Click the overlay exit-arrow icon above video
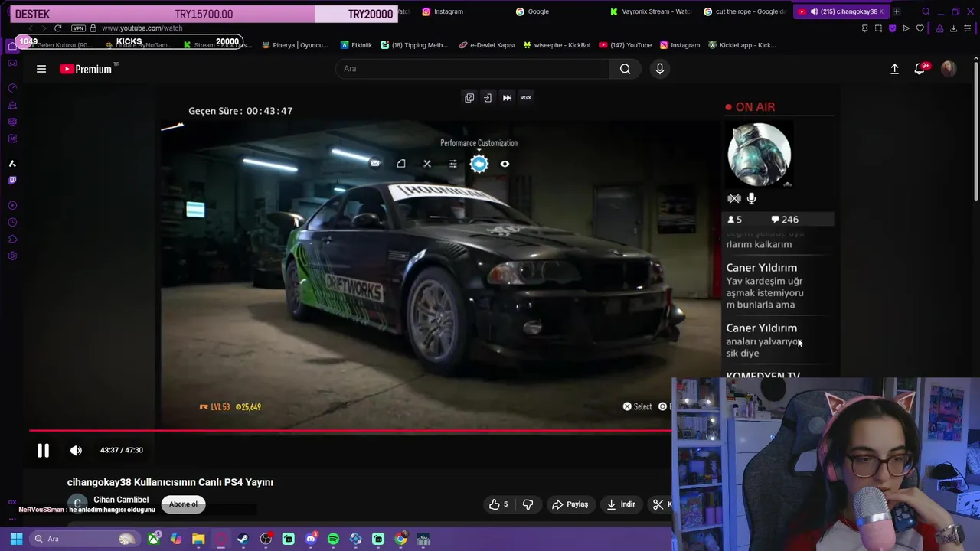This screenshot has width=980, height=551. tap(488, 98)
